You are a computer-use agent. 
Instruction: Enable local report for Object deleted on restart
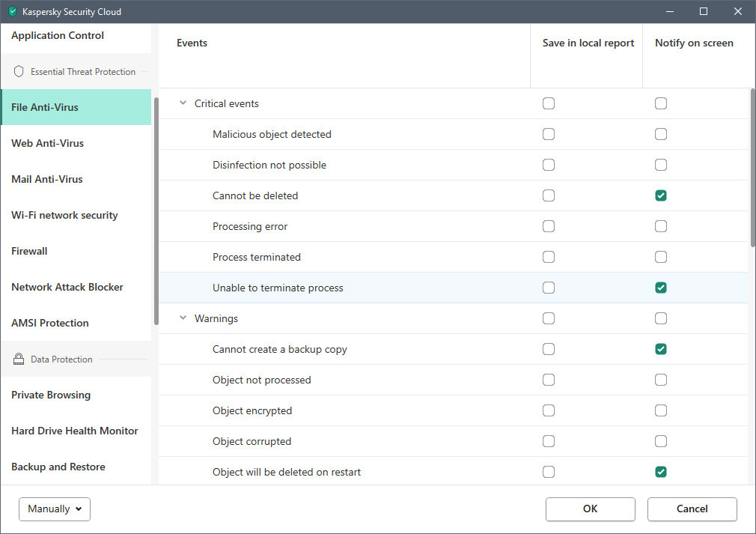click(x=549, y=472)
